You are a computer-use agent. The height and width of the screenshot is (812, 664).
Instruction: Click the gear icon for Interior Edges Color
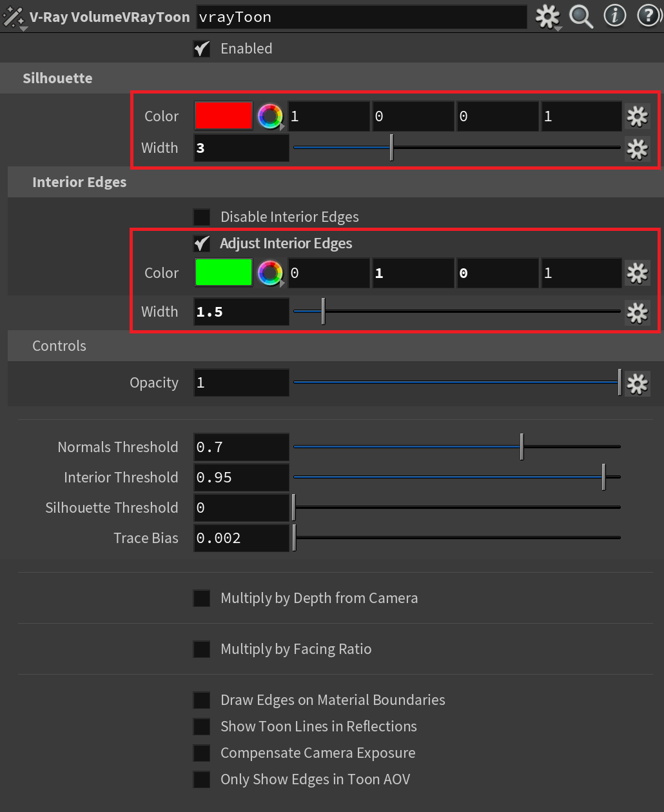637,273
